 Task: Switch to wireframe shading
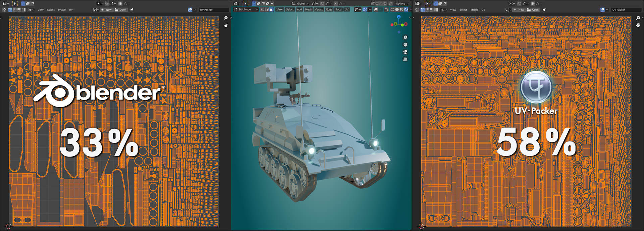(x=392, y=9)
